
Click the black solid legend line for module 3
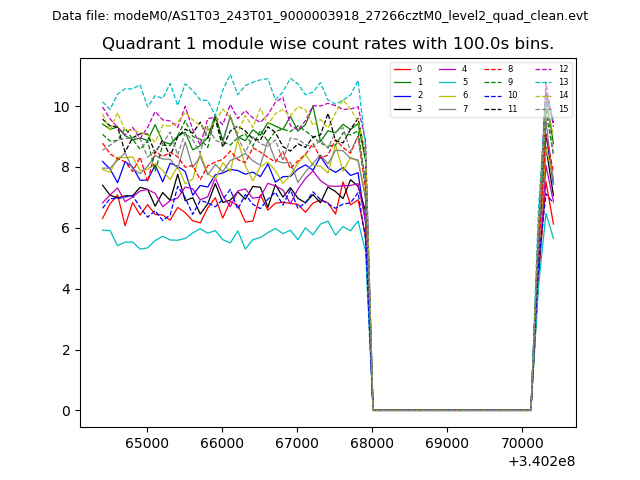402,108
